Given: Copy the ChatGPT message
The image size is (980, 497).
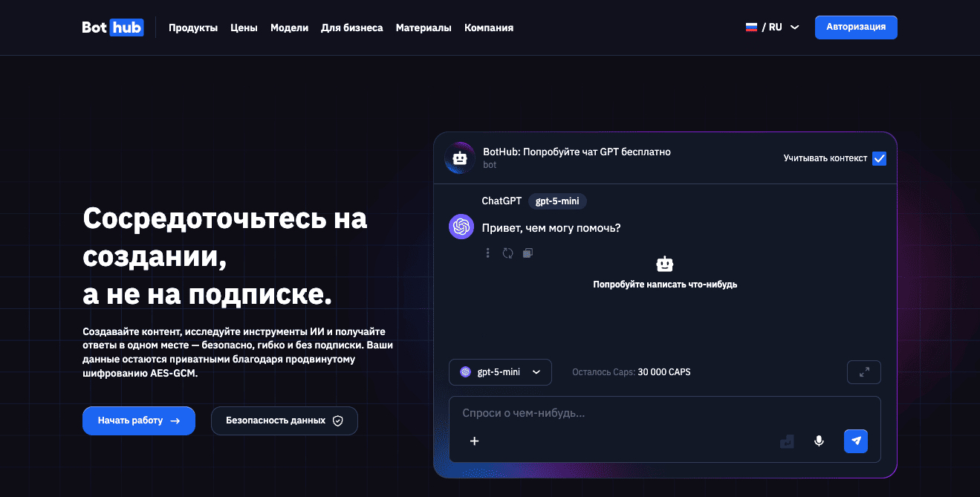Looking at the screenshot, I should pos(528,253).
